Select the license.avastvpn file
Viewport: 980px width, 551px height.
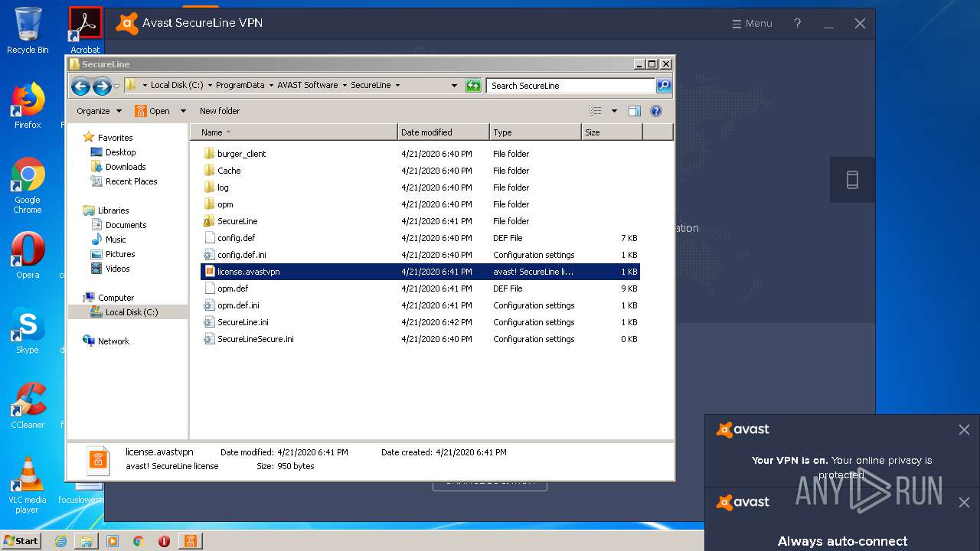420,272
